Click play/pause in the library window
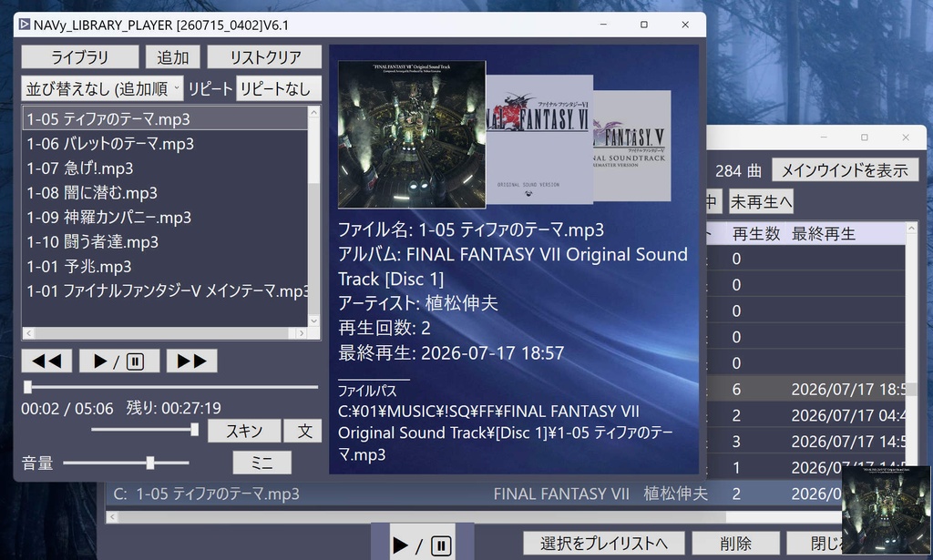Viewport: 933px width, 560px height. pos(423,544)
